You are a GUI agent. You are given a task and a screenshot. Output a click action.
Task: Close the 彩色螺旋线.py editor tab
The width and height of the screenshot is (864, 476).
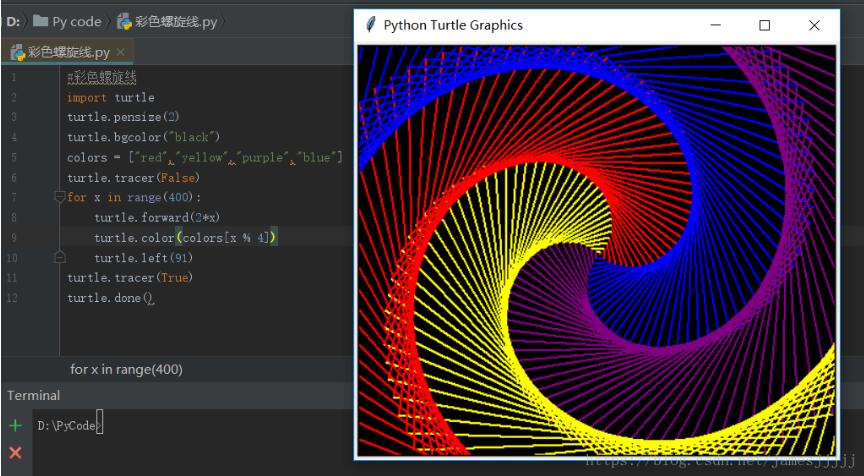click(121, 52)
